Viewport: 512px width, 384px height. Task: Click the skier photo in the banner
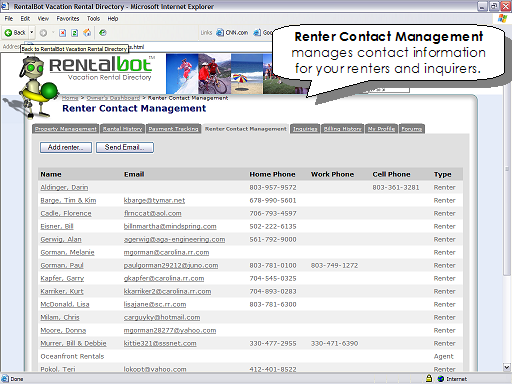(182, 74)
